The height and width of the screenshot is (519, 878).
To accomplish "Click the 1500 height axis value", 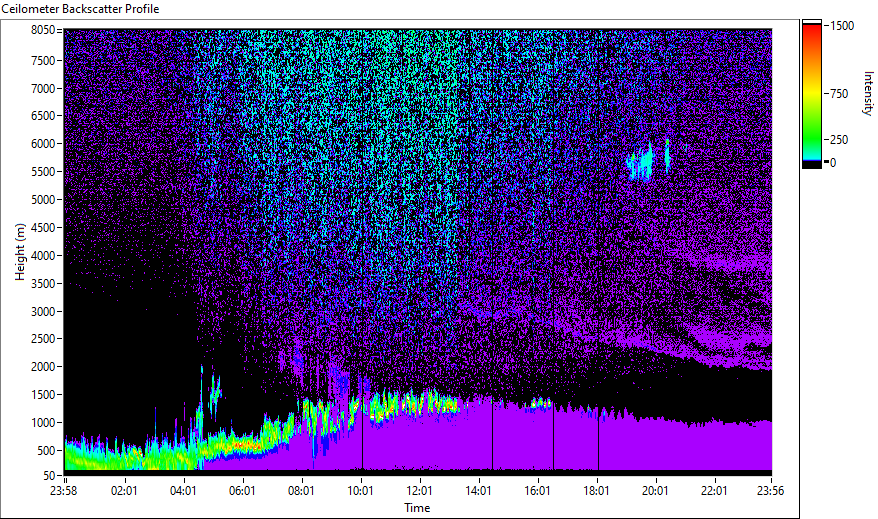I will [43, 395].
